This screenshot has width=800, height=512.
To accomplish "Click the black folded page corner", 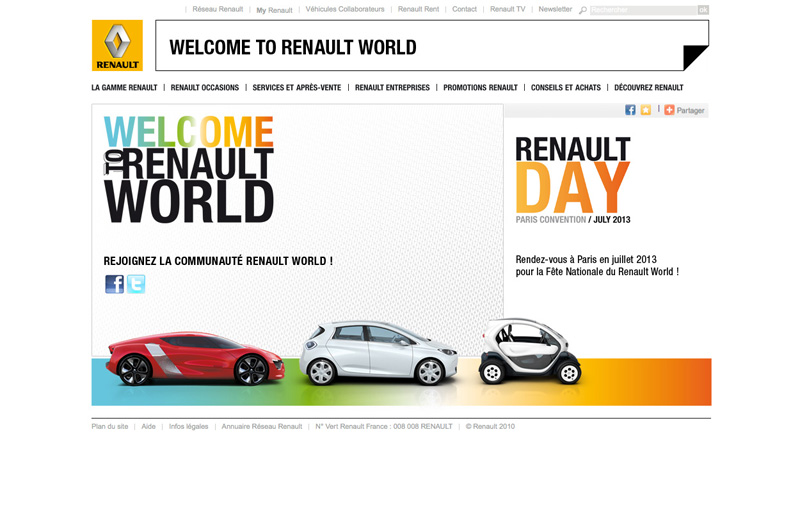I will click(695, 58).
